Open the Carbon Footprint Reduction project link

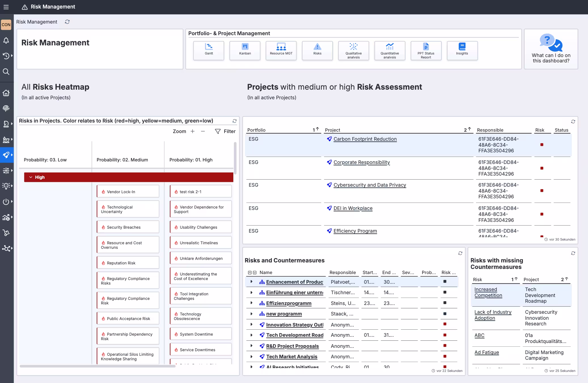click(365, 139)
